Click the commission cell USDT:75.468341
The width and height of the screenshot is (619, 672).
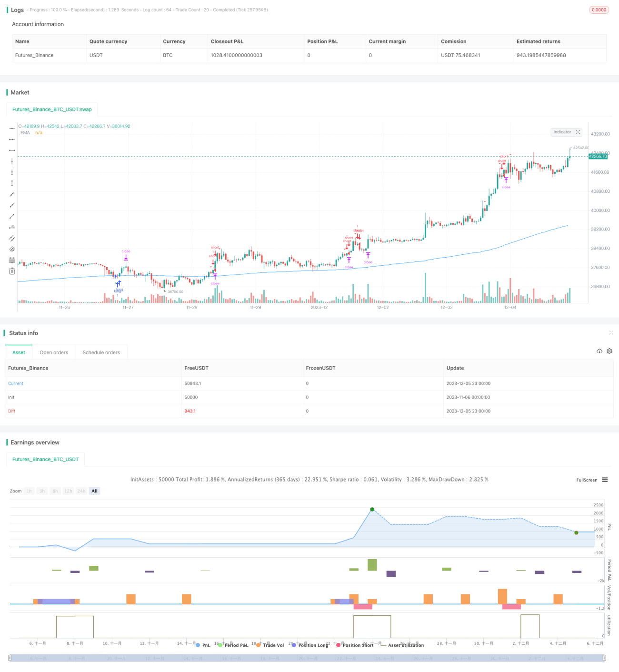pos(460,55)
